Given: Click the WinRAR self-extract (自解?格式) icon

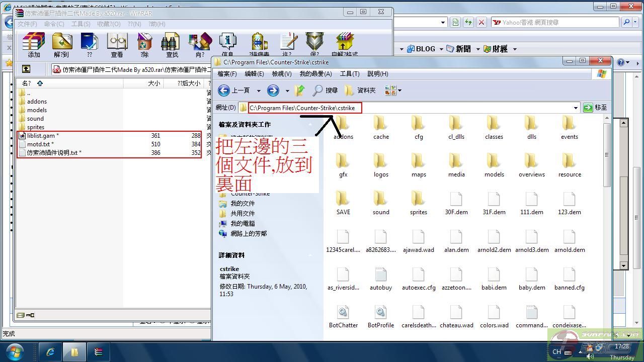Looking at the screenshot, I should [x=345, y=42].
